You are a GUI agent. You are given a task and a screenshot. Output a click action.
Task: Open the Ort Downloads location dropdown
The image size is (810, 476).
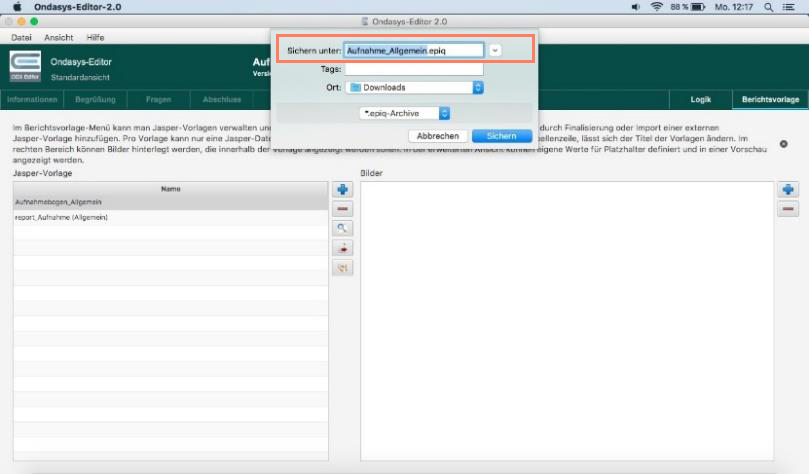click(415, 87)
